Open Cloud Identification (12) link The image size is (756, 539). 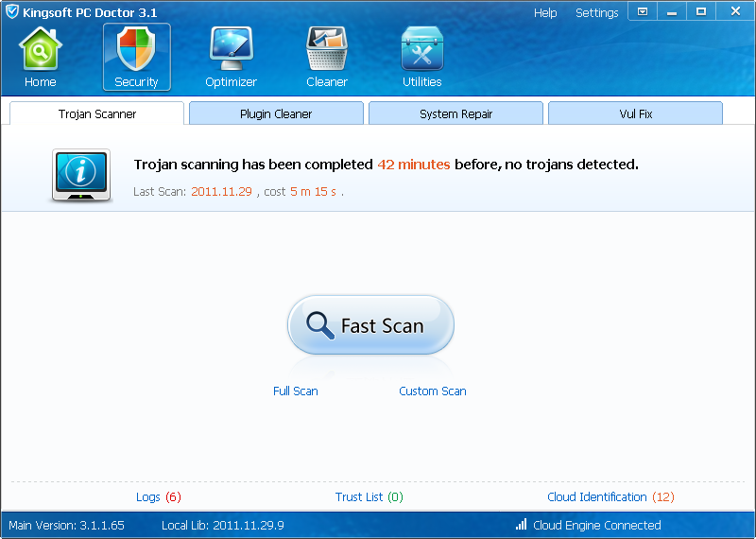pyautogui.click(x=610, y=496)
